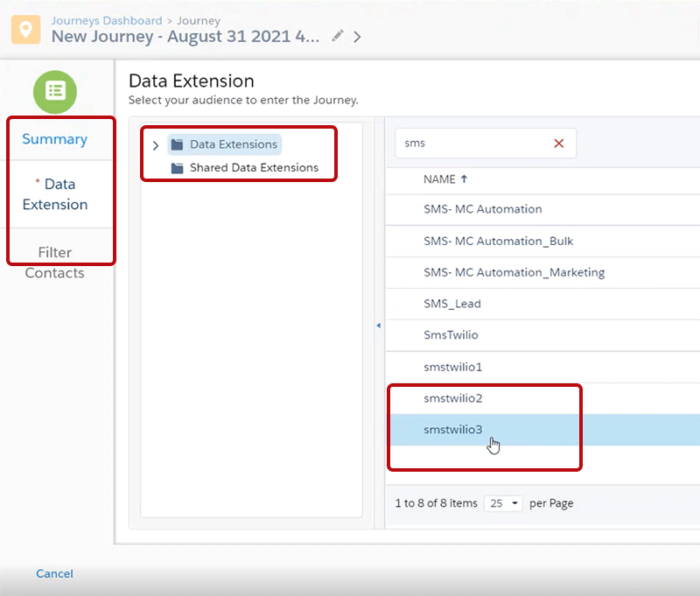Click chevron next to the journey title
The height and width of the screenshot is (596, 700).
point(357,37)
